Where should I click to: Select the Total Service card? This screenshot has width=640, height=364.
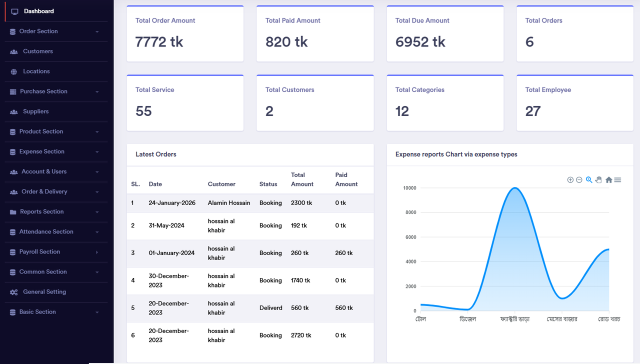(185, 103)
